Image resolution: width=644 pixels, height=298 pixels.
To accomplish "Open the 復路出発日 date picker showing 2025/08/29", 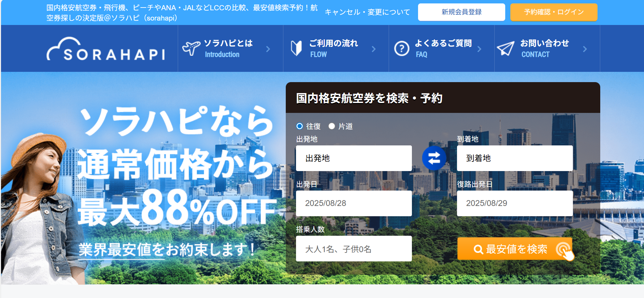I will (515, 203).
